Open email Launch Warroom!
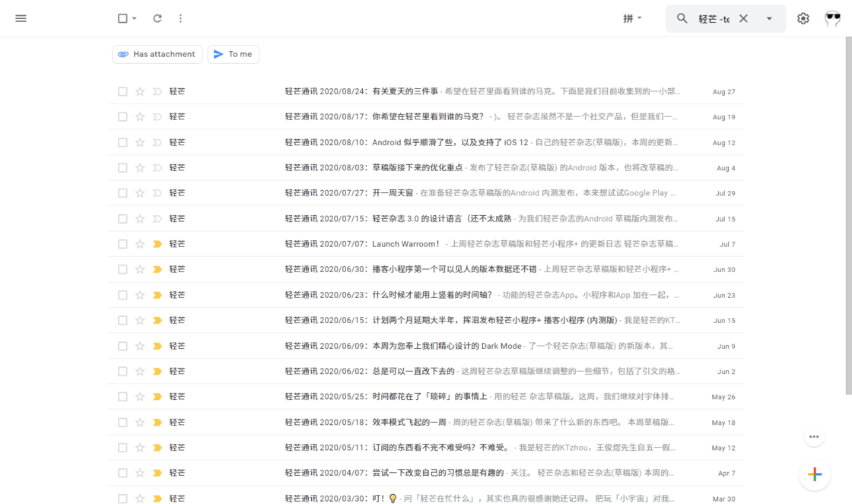Viewport: 852px width, 504px height. click(x=426, y=244)
